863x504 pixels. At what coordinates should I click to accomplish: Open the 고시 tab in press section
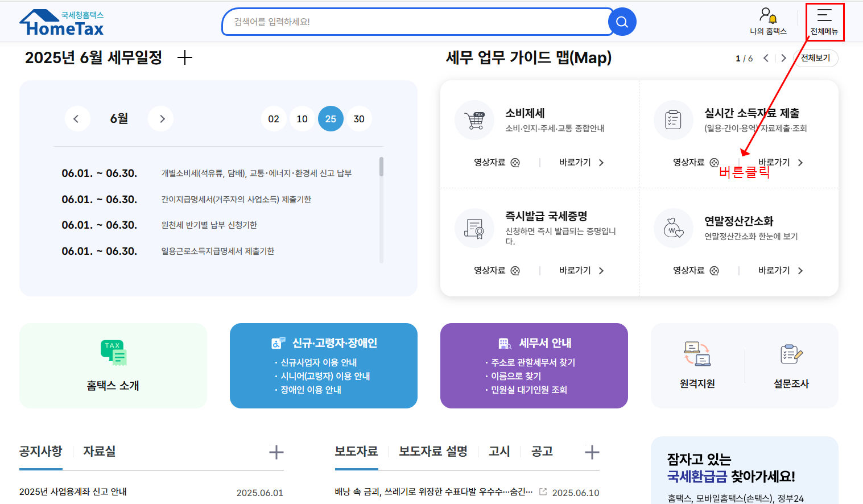point(499,451)
